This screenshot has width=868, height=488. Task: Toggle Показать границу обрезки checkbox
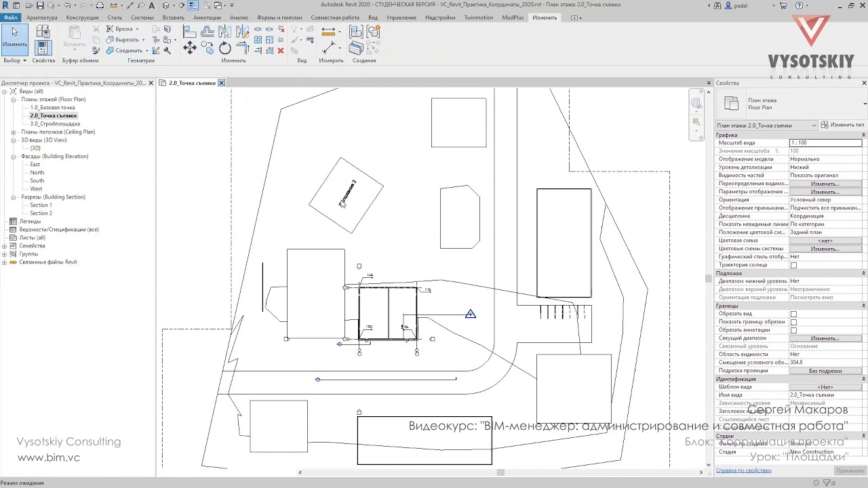coord(793,322)
